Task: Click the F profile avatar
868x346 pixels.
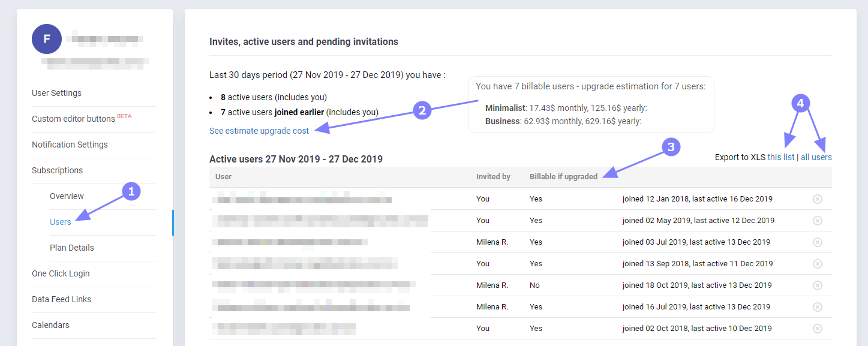Action: 47,39
